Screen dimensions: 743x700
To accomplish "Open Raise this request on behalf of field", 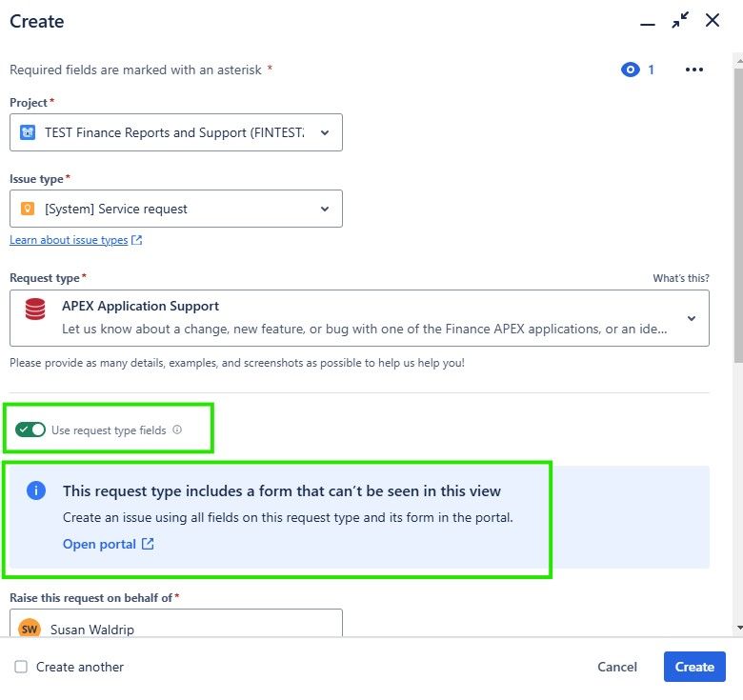I will (x=176, y=623).
